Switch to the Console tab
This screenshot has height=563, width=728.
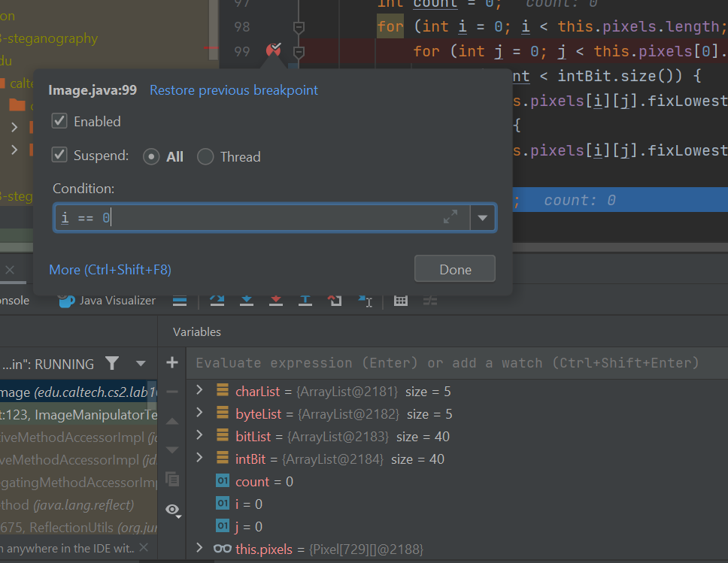click(14, 301)
